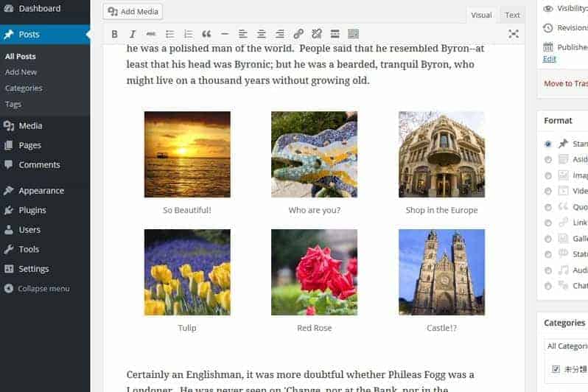Select the mosaic lizard gallery image
The image size is (588, 392).
[x=314, y=154]
